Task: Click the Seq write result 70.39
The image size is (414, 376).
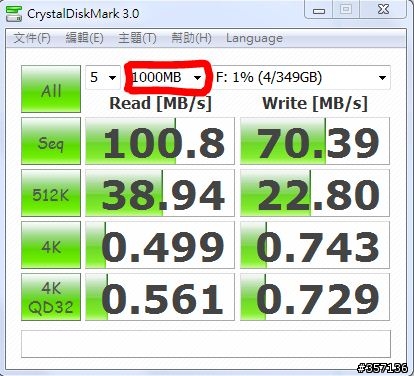Action: [315, 141]
